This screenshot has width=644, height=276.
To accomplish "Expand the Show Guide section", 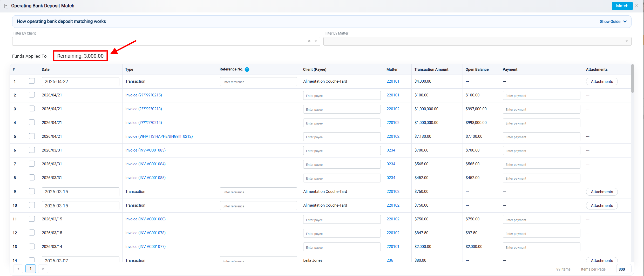I will click(613, 22).
